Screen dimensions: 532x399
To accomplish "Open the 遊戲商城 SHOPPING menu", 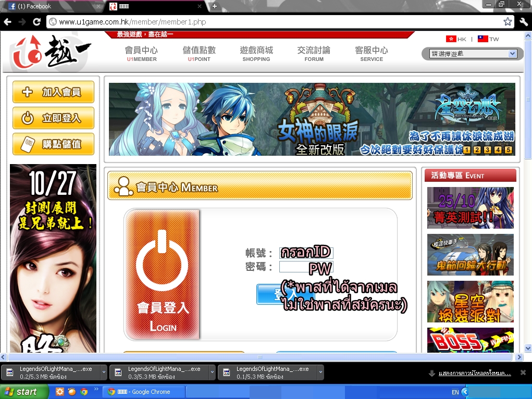I will click(256, 54).
